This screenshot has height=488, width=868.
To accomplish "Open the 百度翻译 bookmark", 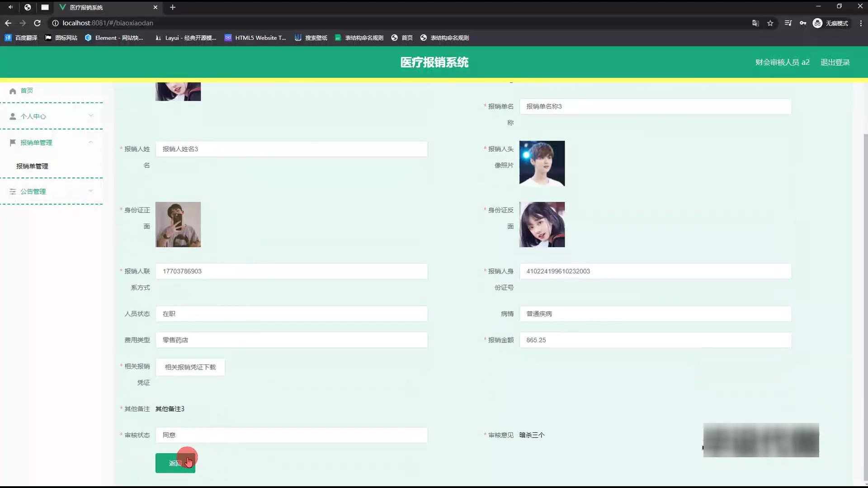I will (x=21, y=38).
